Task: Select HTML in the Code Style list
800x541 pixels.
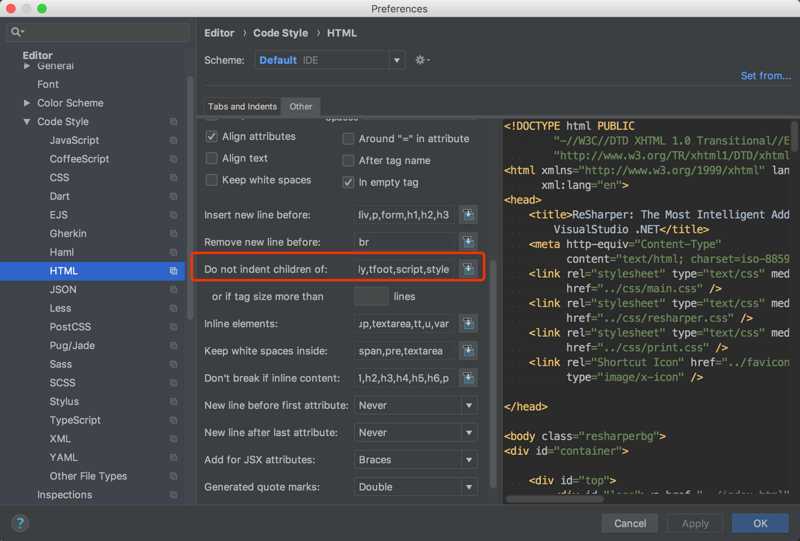Action: pyautogui.click(x=92, y=271)
